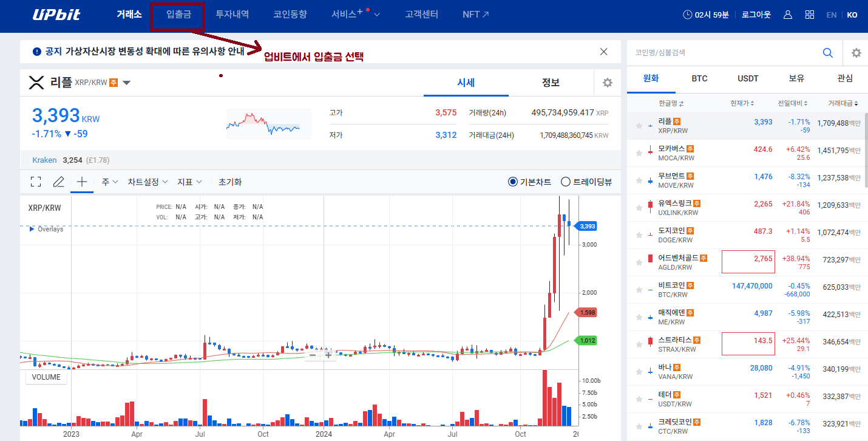Go to 거래소 menu
The height and width of the screenshot is (441, 868).
point(129,15)
